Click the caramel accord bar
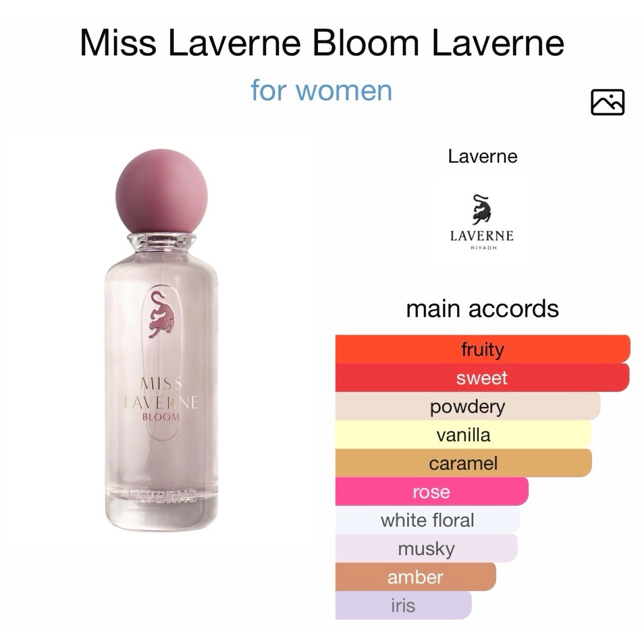 (x=464, y=463)
